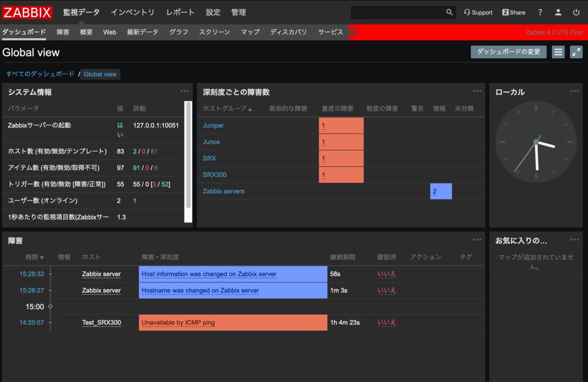
Task: Click Juniper high severity count cell
Action: 341,126
